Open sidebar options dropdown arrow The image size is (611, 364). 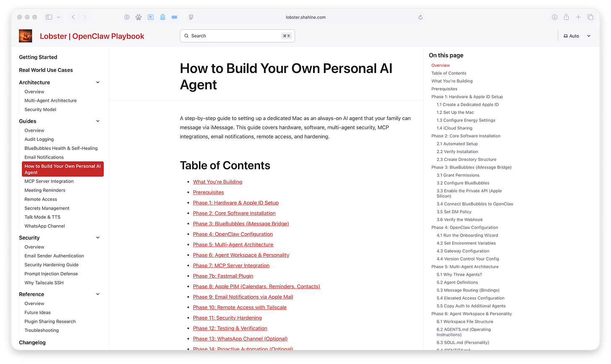click(x=58, y=17)
